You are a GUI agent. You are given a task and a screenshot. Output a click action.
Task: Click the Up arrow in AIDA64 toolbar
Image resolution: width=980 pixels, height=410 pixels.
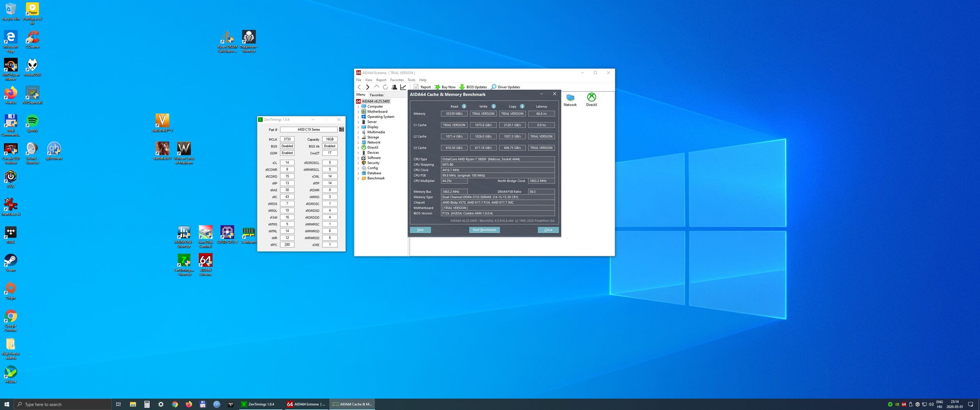coord(376,87)
